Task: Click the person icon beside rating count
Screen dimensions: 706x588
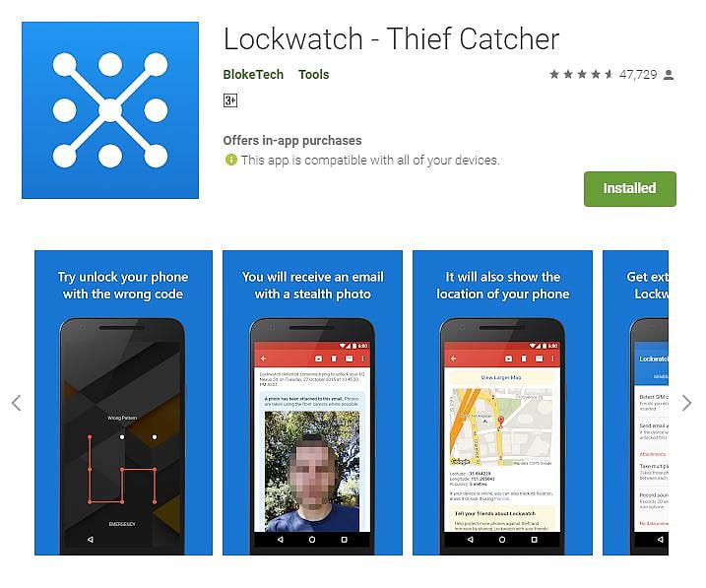Action: pos(669,75)
